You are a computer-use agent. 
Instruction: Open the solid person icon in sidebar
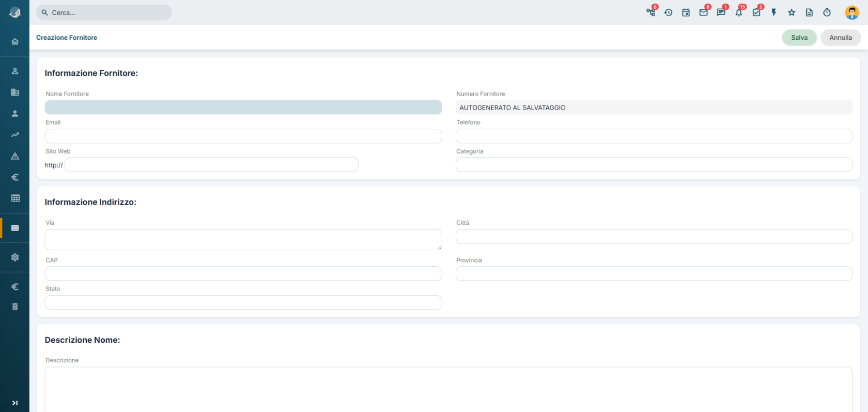pos(15,113)
